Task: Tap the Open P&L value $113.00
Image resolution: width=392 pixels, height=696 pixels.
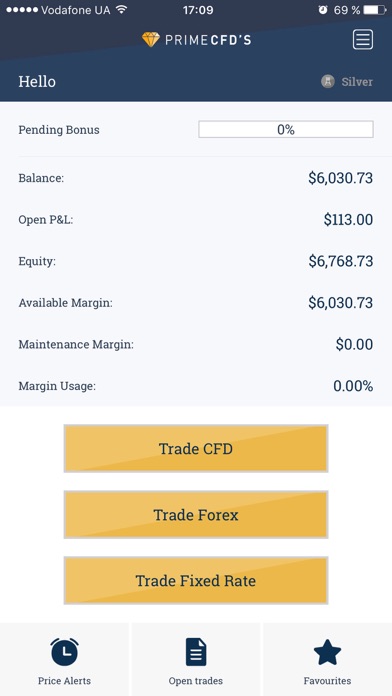Action: click(x=348, y=220)
